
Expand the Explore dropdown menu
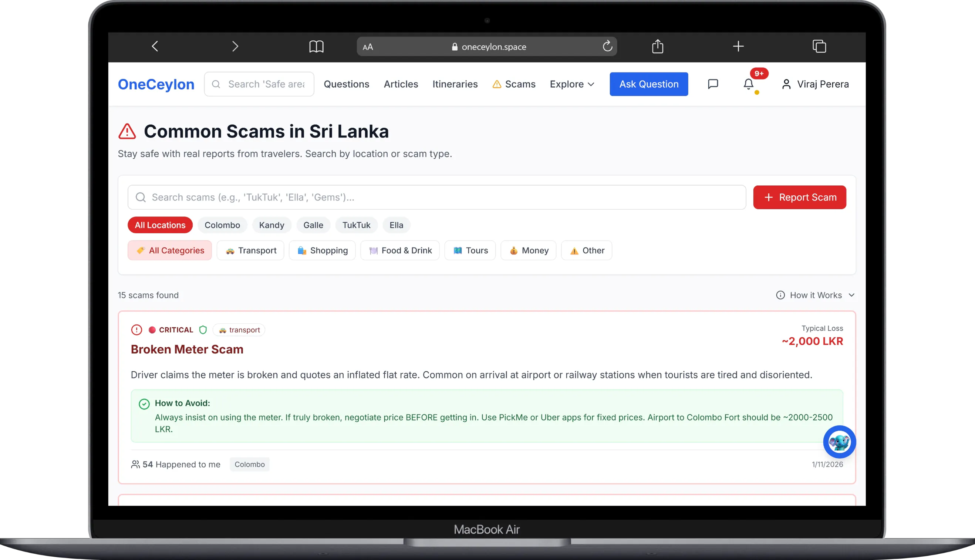(572, 84)
